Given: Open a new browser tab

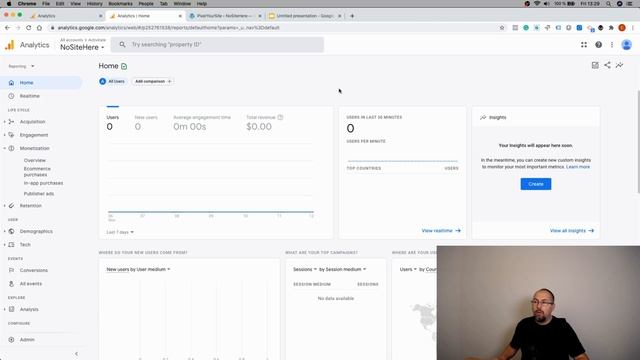Looking at the screenshot, I should point(352,16).
